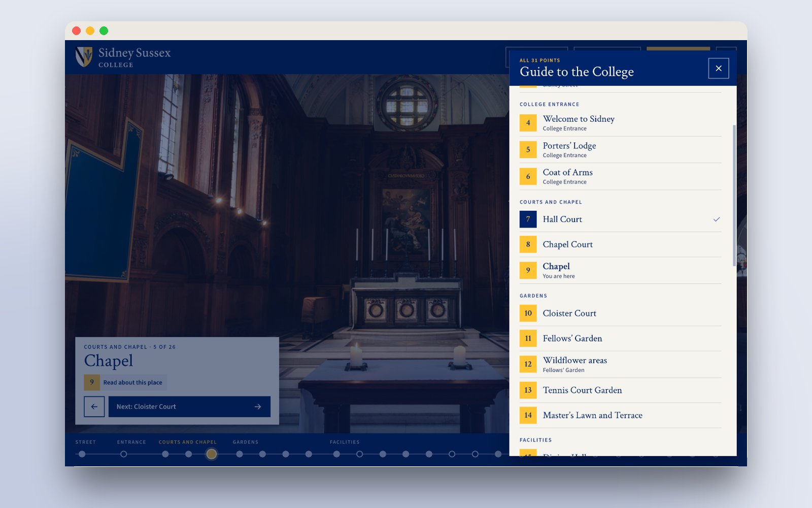
Task: Click the first Street dot on the timeline
Action: [82, 454]
